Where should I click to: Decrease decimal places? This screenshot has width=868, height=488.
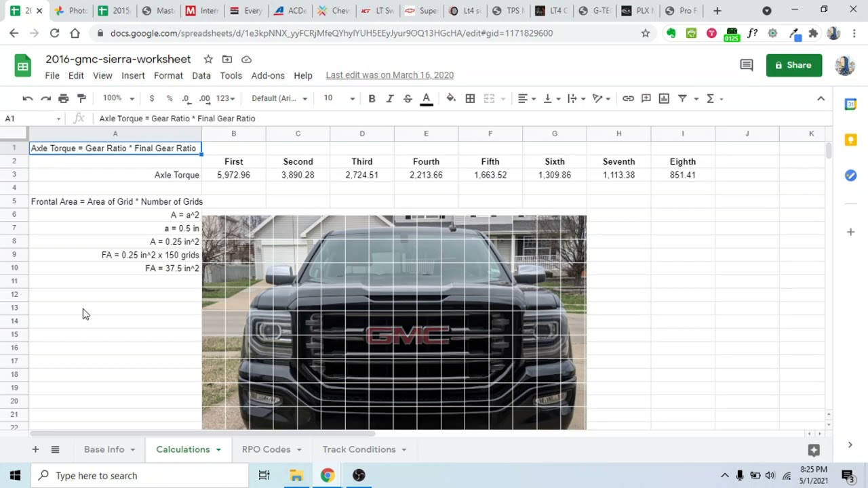tap(186, 98)
